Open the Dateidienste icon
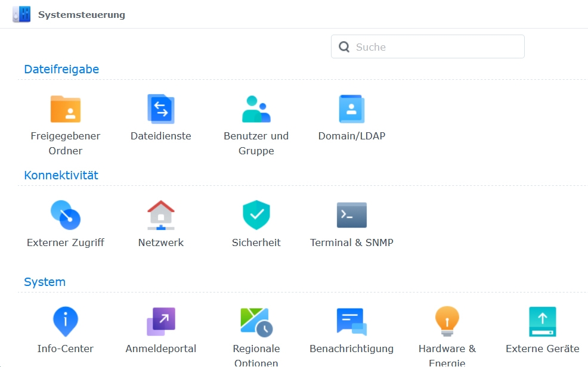This screenshot has height=367, width=588. tap(161, 109)
